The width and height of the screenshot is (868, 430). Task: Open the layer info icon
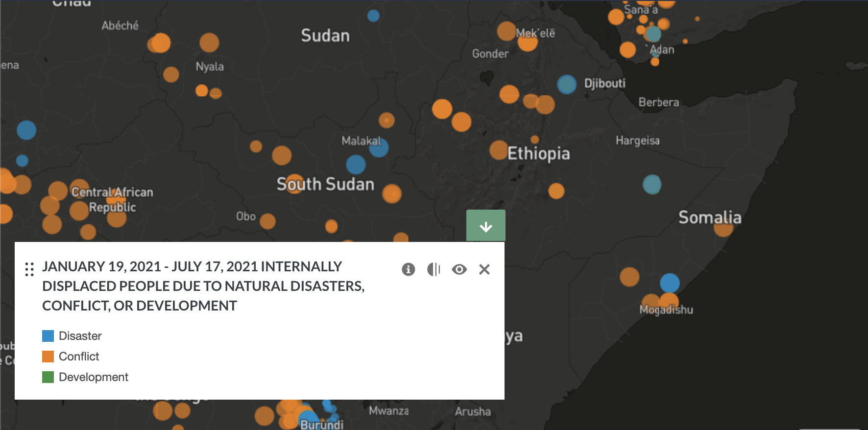408,269
